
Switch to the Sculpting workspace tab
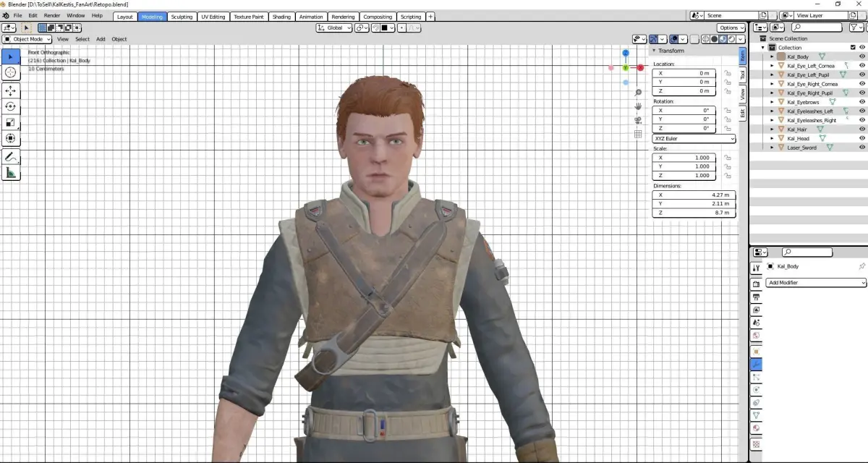click(x=182, y=17)
